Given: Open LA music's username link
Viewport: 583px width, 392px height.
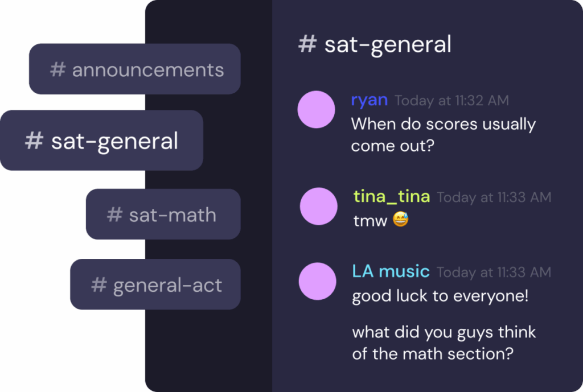Looking at the screenshot, I should (390, 271).
